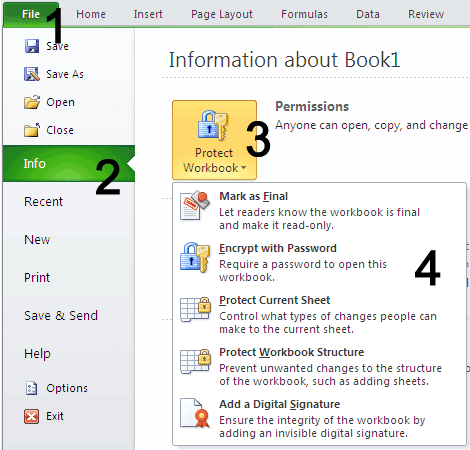
Task: Click 'Prevent unwanted changes to the structure' text
Action: [330, 368]
